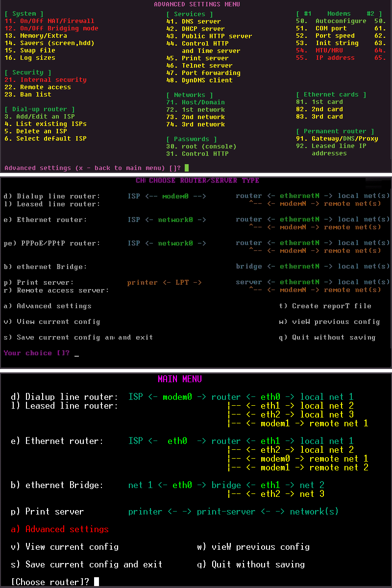Open the DynDNS client option
The height and width of the screenshot is (588, 392).
click(199, 80)
